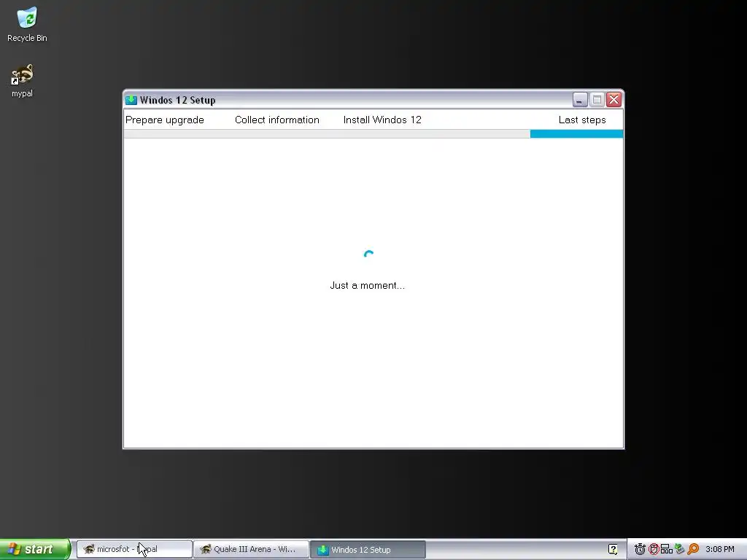
Task: Click the loading spinner in setup window
Action: click(x=368, y=255)
